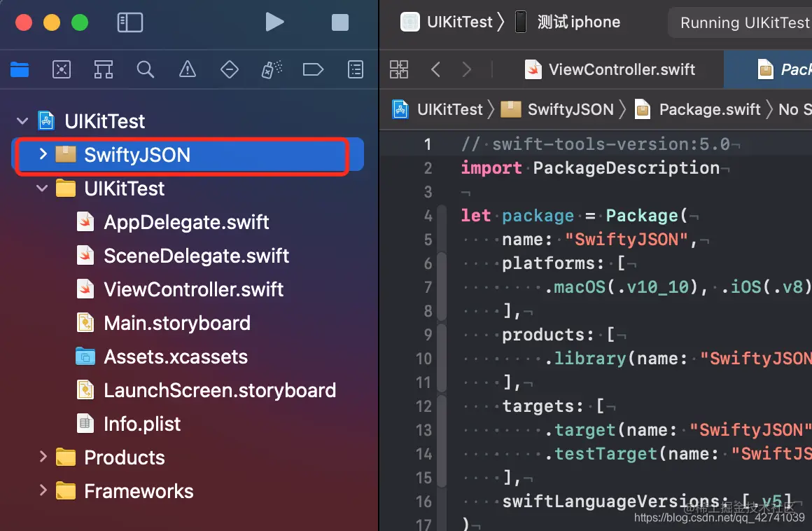Click UIKitTest in the jump bar
This screenshot has height=531, width=812.
pos(437,109)
